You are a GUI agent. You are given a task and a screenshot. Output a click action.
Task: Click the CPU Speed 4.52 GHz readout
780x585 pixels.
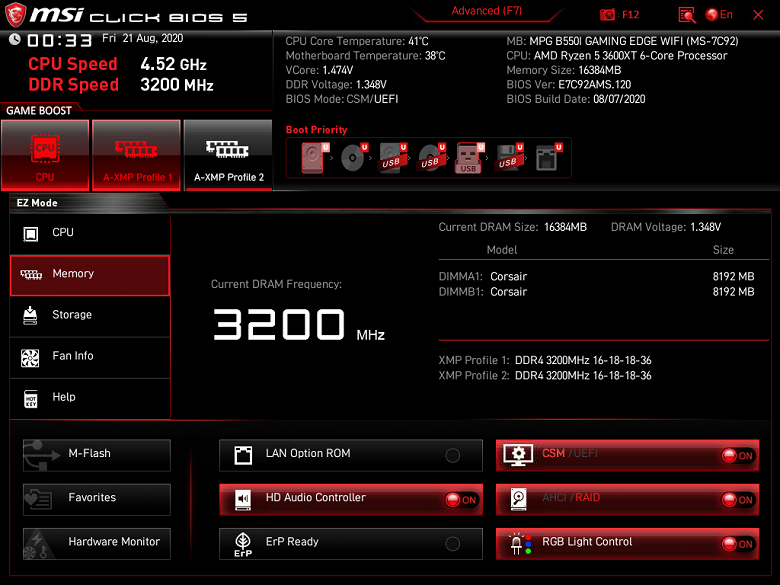(x=117, y=64)
